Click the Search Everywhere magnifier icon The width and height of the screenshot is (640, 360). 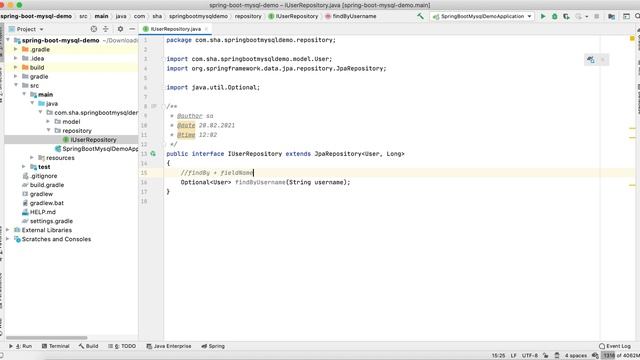tap(637, 16)
